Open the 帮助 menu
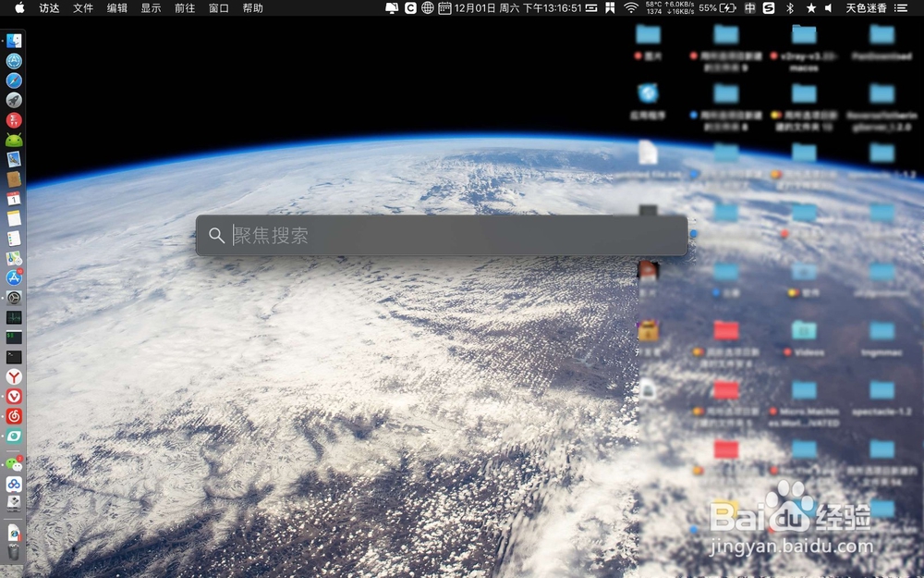This screenshot has width=924, height=578. click(x=253, y=7)
